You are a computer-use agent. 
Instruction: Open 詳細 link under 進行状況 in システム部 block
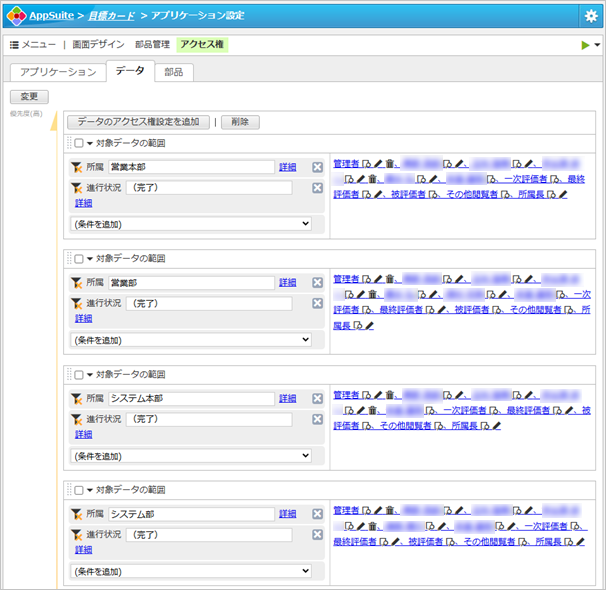point(83,550)
